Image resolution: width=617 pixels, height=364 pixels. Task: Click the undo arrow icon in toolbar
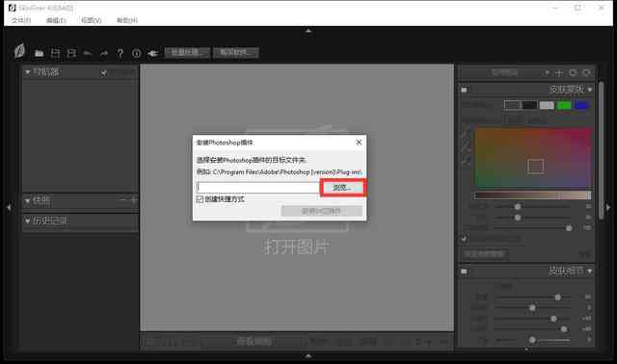click(x=88, y=53)
